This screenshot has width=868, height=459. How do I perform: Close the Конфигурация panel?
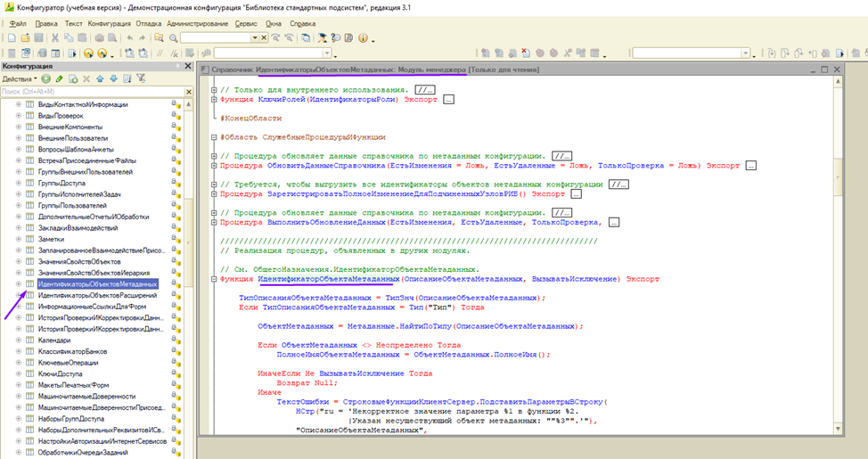point(188,66)
